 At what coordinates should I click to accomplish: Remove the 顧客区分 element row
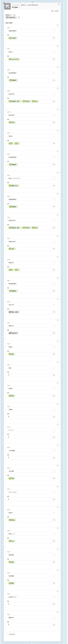[58, 612]
